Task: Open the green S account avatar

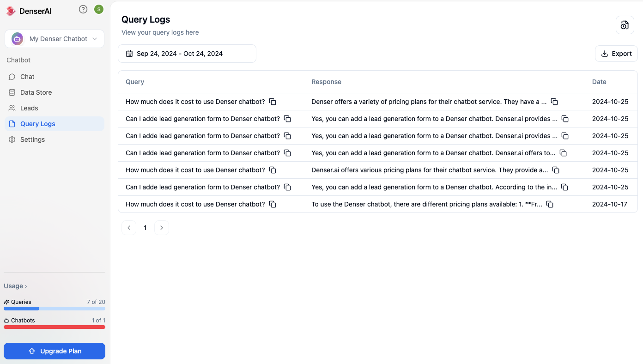Action: click(98, 9)
